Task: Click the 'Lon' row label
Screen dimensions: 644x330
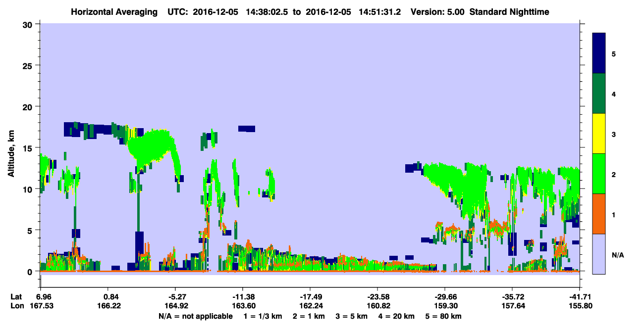Action: (x=16, y=306)
